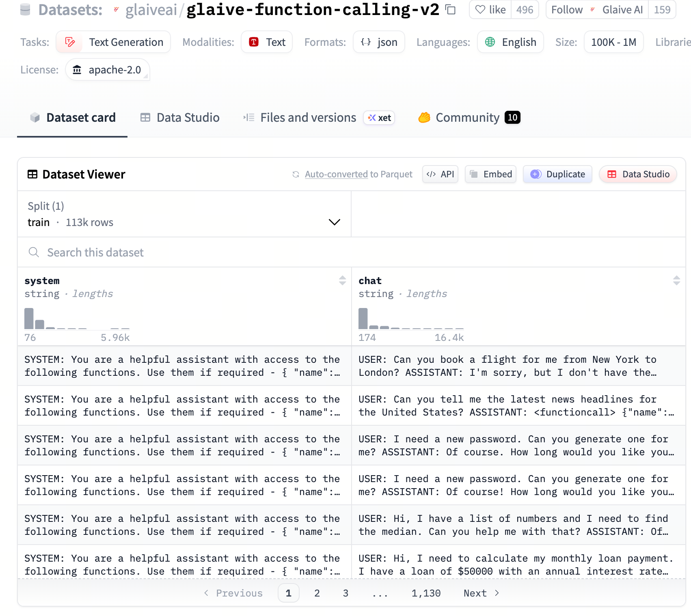The image size is (691, 616).
Task: Open the 159 followers count
Action: [x=662, y=9]
